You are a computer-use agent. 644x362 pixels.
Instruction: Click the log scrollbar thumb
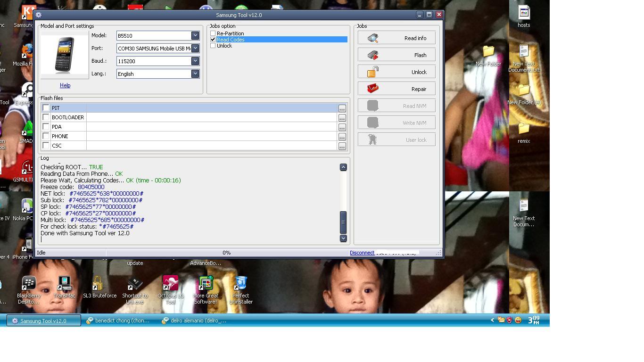[343, 222]
